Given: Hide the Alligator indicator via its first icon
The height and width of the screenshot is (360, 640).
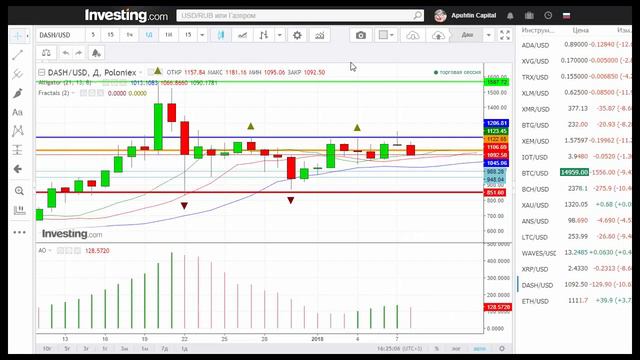Looking at the screenshot, I should pos(106,83).
